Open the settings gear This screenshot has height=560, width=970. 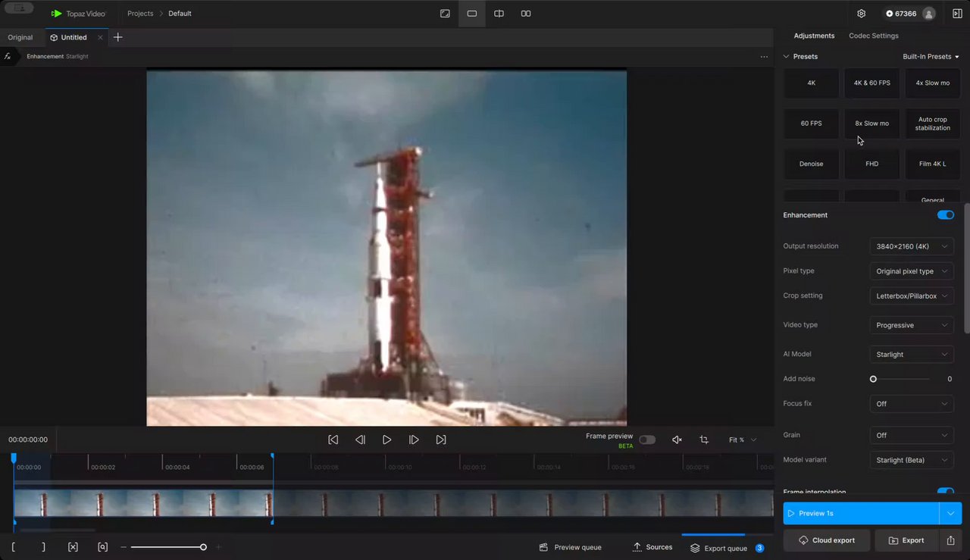[x=862, y=14]
